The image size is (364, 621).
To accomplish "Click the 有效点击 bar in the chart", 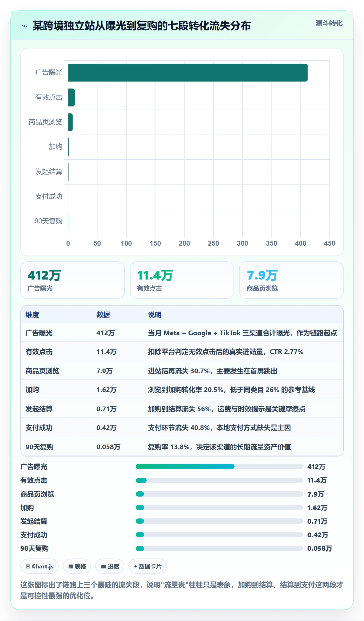I will point(71,97).
